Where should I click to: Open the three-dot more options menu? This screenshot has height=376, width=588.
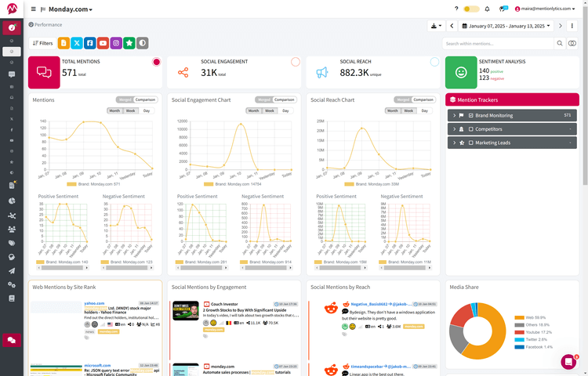point(572,26)
